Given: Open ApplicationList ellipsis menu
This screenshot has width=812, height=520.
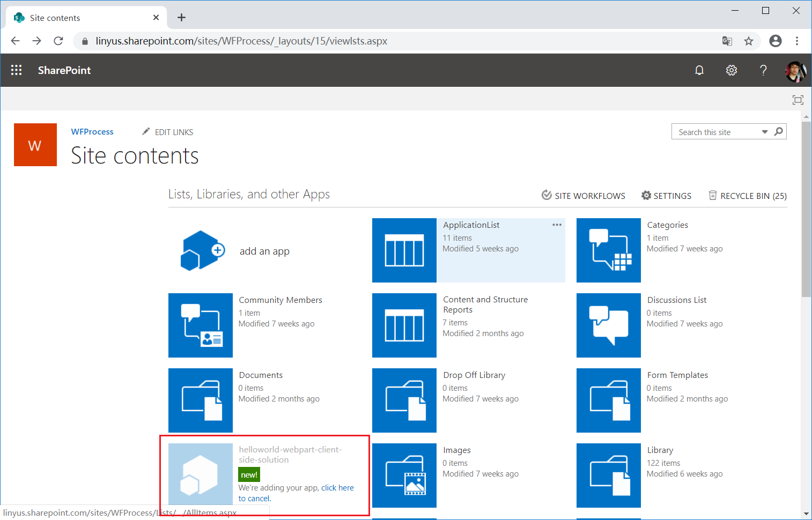Looking at the screenshot, I should (x=557, y=225).
